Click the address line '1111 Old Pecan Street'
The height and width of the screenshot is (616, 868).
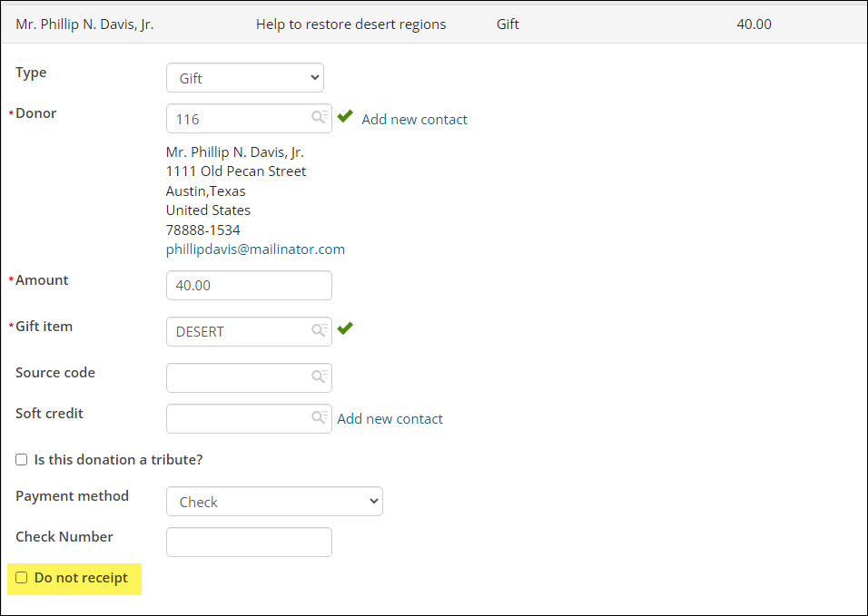coord(236,171)
